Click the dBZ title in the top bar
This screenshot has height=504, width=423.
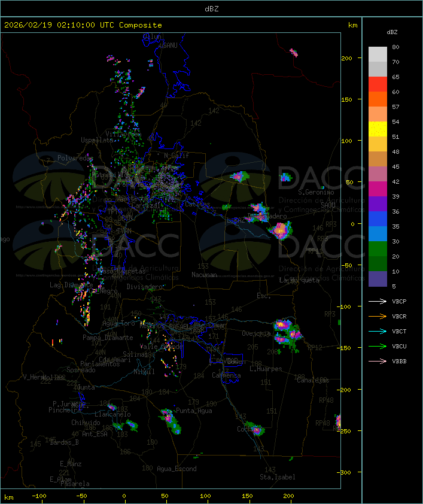(212, 8)
